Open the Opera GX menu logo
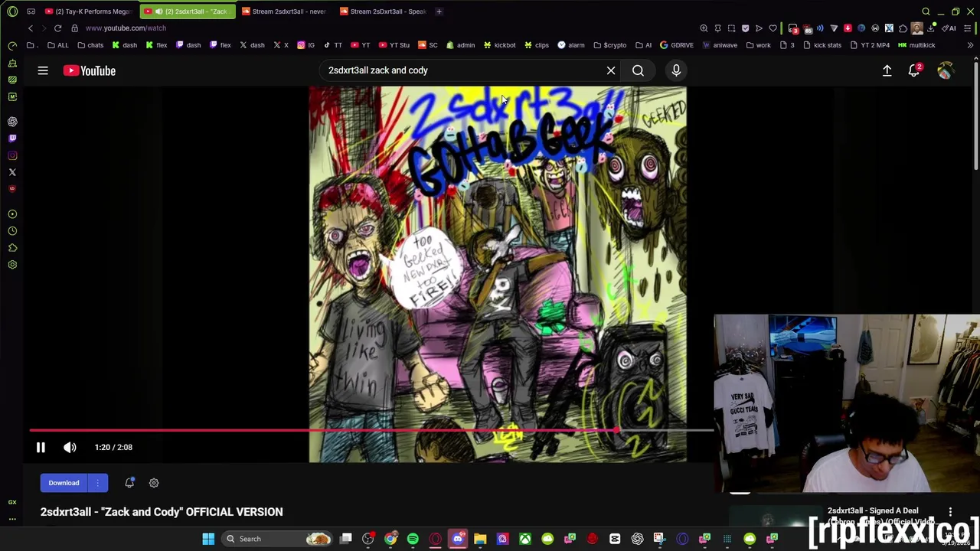The width and height of the screenshot is (980, 551). 12,11
